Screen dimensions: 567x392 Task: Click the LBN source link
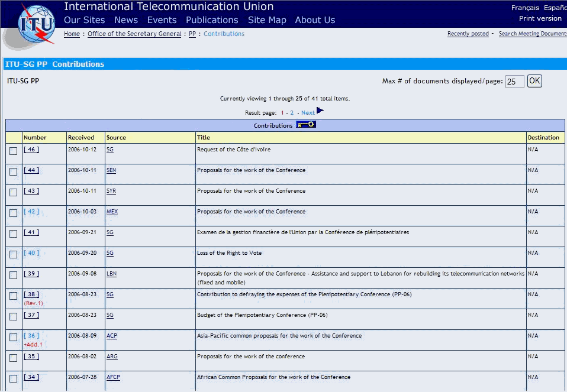[x=111, y=274]
